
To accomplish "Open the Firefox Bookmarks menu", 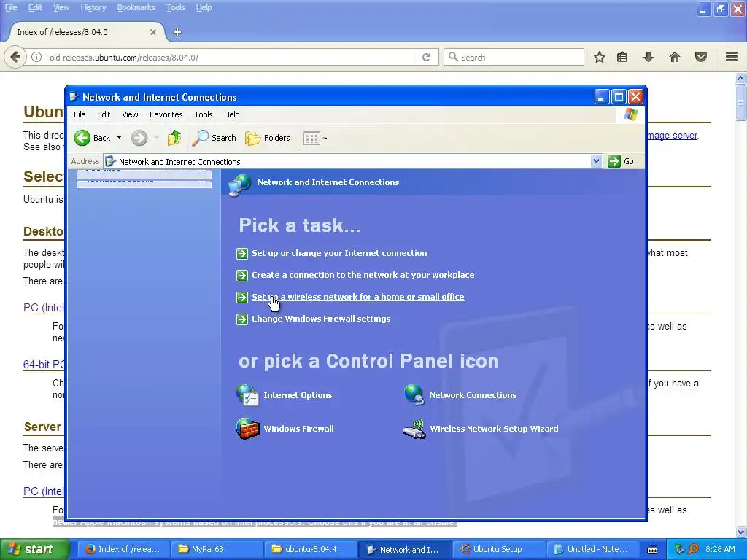I will [x=136, y=7].
